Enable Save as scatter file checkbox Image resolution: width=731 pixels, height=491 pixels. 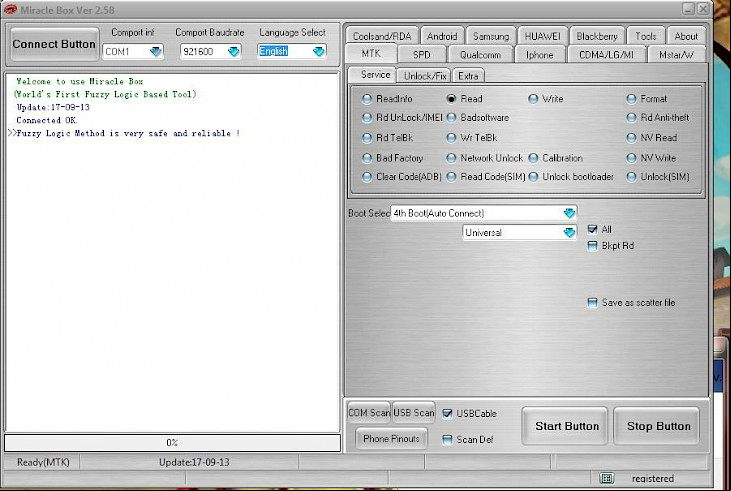pyautogui.click(x=592, y=303)
